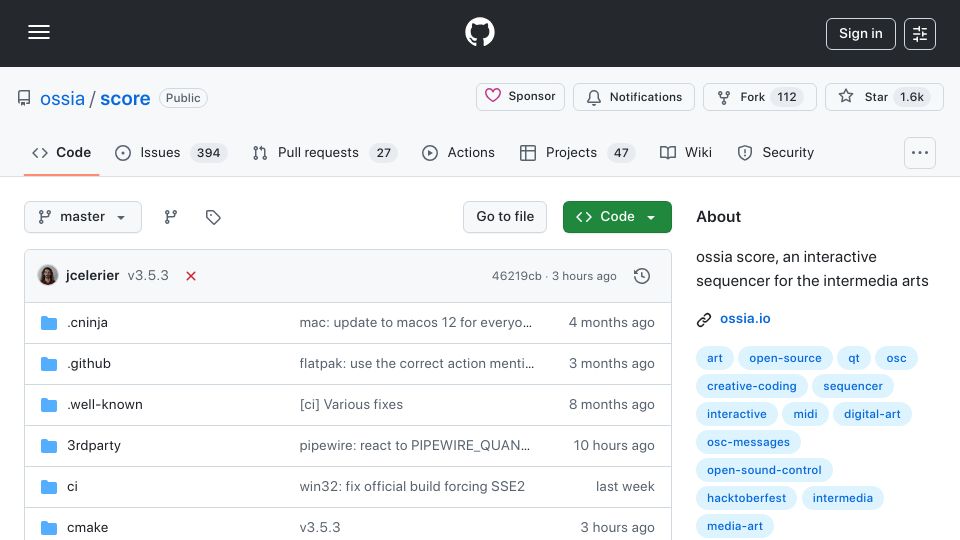This screenshot has width=960, height=540.
Task: Open the 'pipewire: react to PIPEWIRE_QUAN' commit
Action: tap(414, 446)
